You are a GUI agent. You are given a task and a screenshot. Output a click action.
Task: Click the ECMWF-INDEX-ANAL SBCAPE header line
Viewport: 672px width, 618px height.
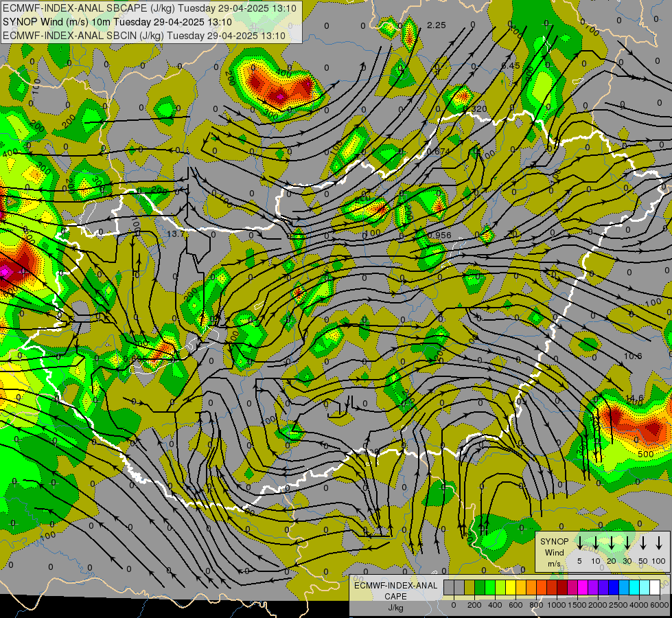pyautogui.click(x=149, y=8)
